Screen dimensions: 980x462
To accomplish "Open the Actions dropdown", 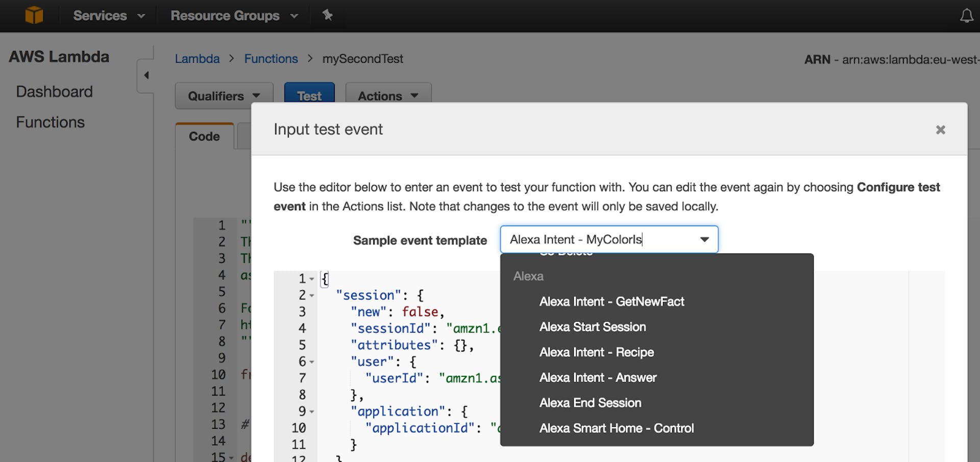I will (x=387, y=96).
